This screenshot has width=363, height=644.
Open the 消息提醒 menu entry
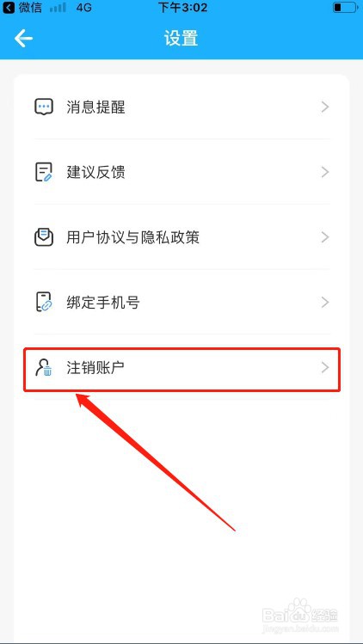[181, 107]
